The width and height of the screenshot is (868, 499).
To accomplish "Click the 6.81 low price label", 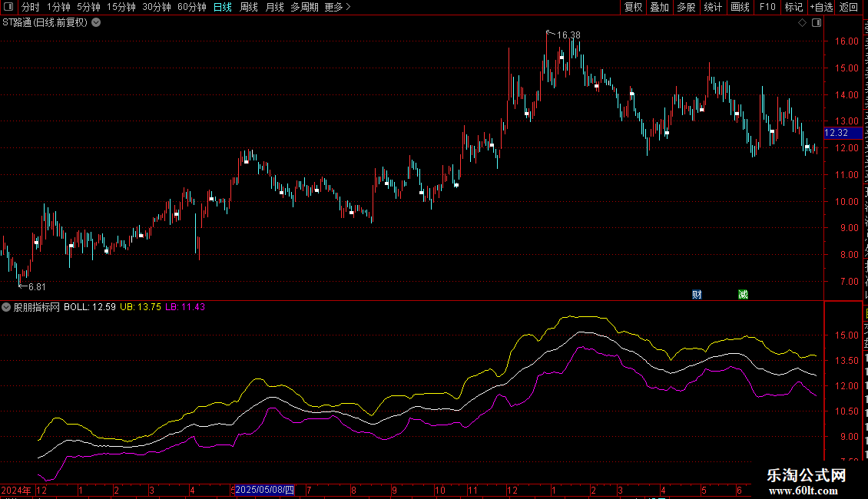I will tap(37, 286).
